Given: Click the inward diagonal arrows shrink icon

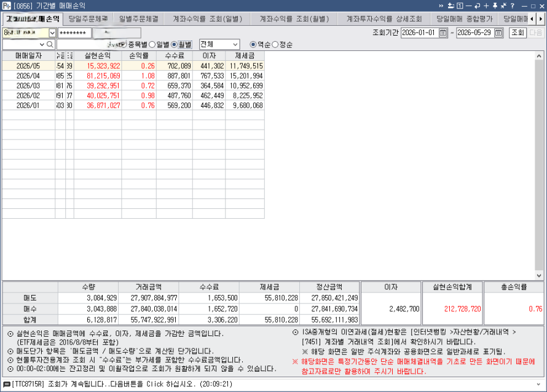Looking at the screenshot, I should (x=503, y=6).
